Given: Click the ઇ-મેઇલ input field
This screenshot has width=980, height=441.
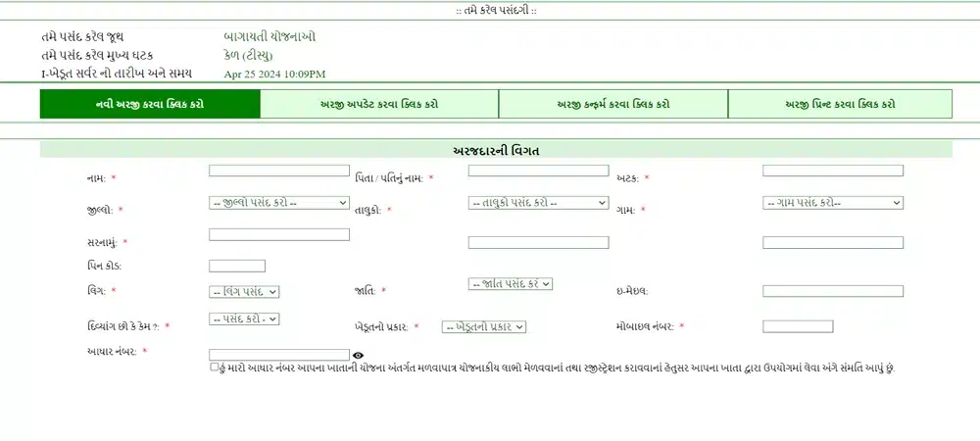Looking at the screenshot, I should point(832,291).
